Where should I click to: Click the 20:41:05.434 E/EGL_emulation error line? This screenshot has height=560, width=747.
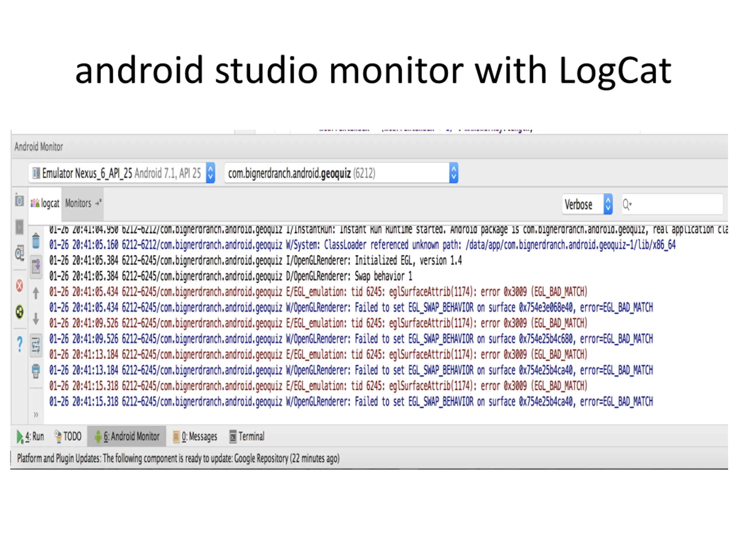(x=318, y=292)
